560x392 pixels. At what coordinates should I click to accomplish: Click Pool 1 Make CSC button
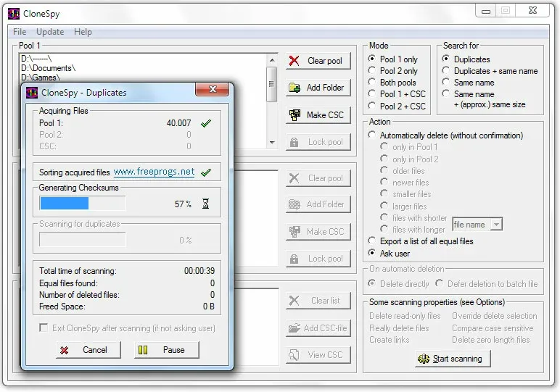318,115
